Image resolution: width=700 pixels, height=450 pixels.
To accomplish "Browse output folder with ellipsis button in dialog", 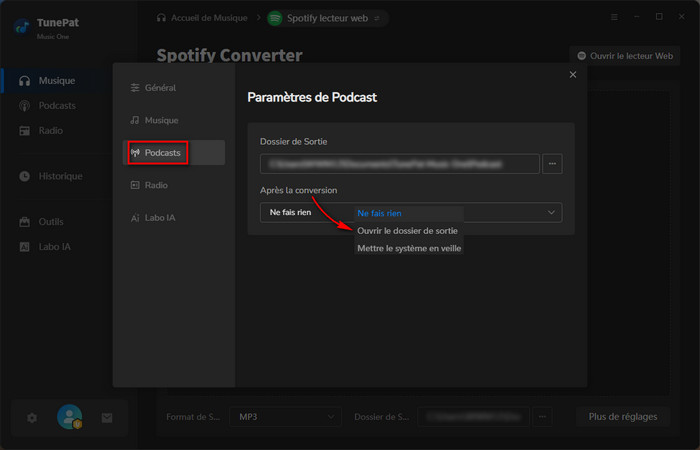I will click(552, 164).
